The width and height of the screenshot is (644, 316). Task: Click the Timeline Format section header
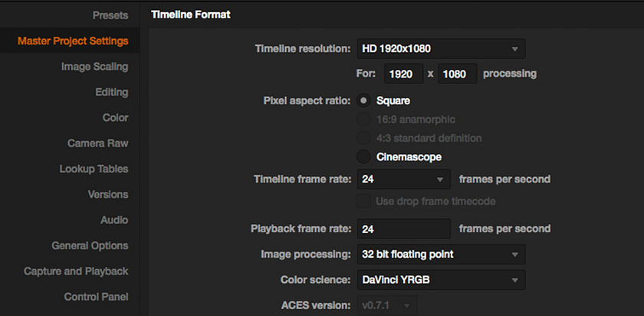[x=191, y=15]
